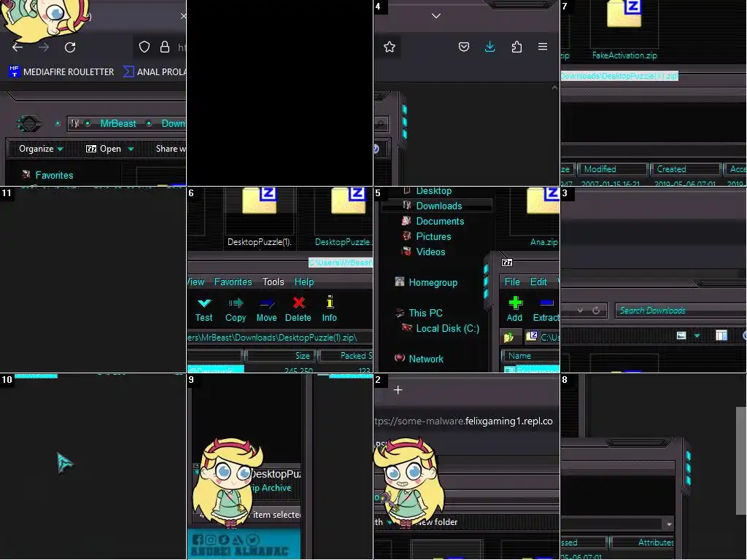Select Local Disk (C:) in navigation pane
This screenshot has width=747, height=560.
tap(448, 329)
